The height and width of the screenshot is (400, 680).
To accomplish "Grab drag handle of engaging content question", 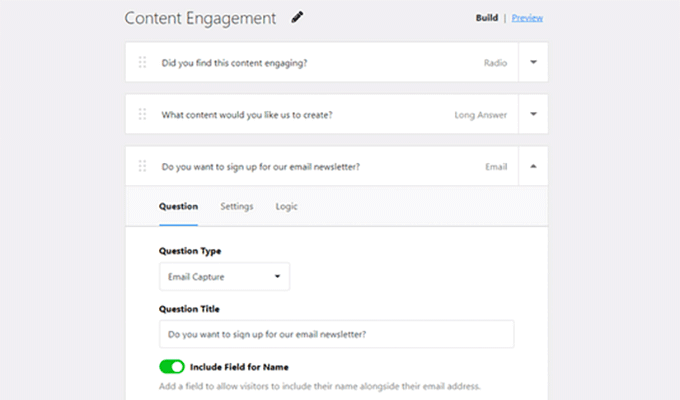I will coord(142,62).
